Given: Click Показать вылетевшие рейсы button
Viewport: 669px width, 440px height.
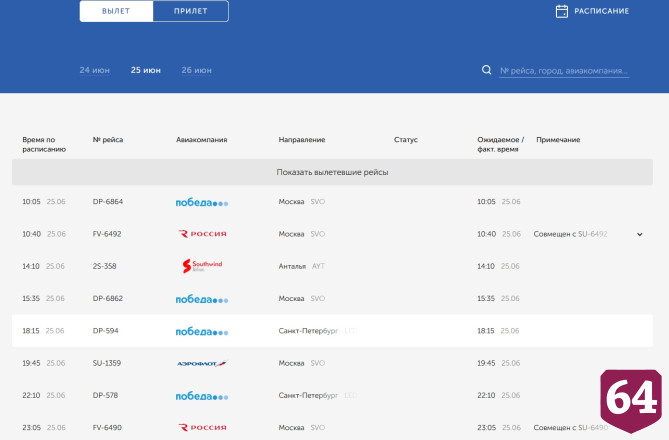Looking at the screenshot, I should [x=332, y=172].
